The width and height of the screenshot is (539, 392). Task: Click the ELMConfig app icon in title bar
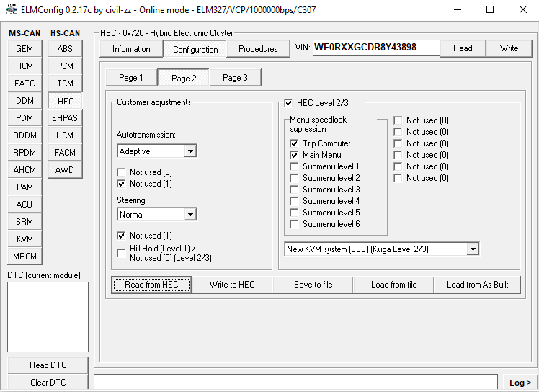click(11, 10)
